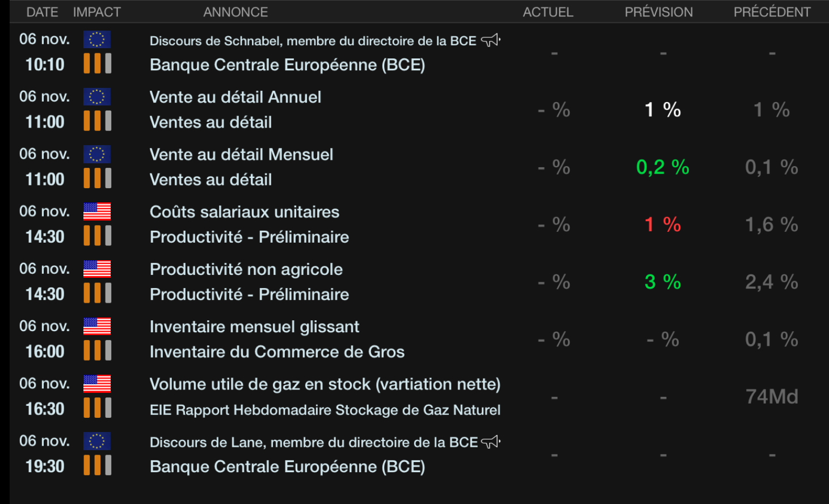Sort by the IMPACT column header

97,12
